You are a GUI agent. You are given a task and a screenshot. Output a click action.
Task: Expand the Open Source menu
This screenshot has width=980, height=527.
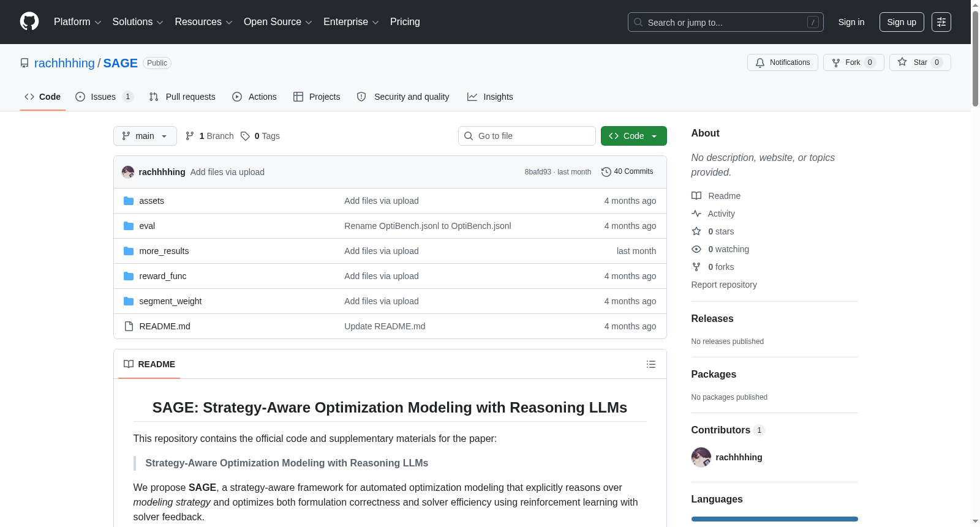point(278,22)
